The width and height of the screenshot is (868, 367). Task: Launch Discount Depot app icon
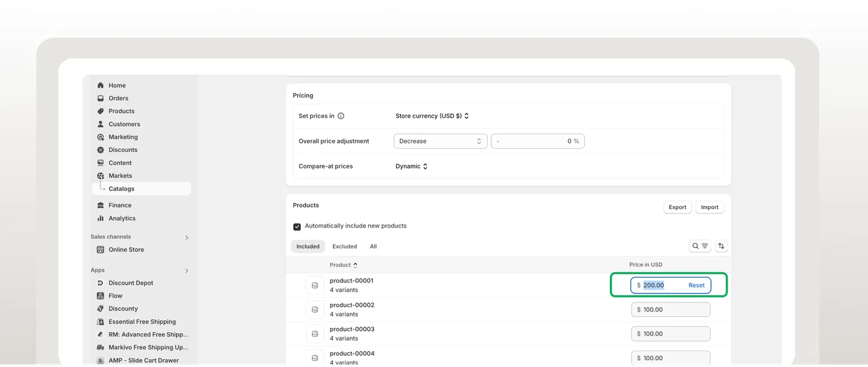click(101, 283)
